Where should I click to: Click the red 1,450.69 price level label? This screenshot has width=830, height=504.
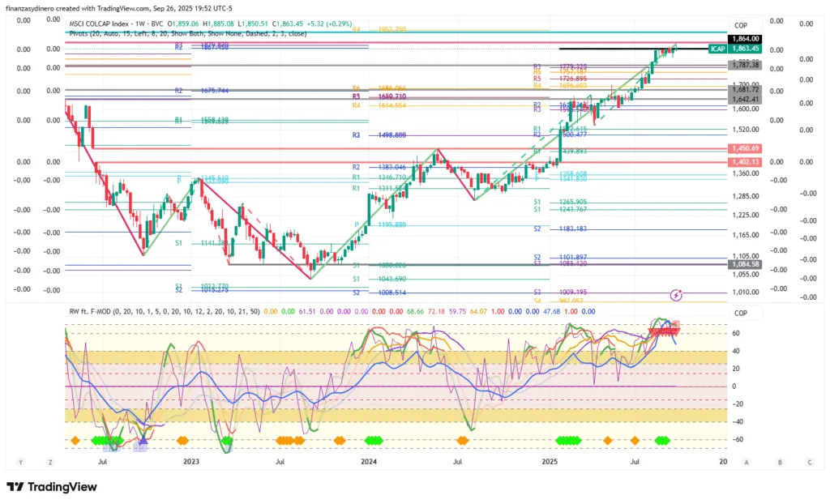pos(746,148)
